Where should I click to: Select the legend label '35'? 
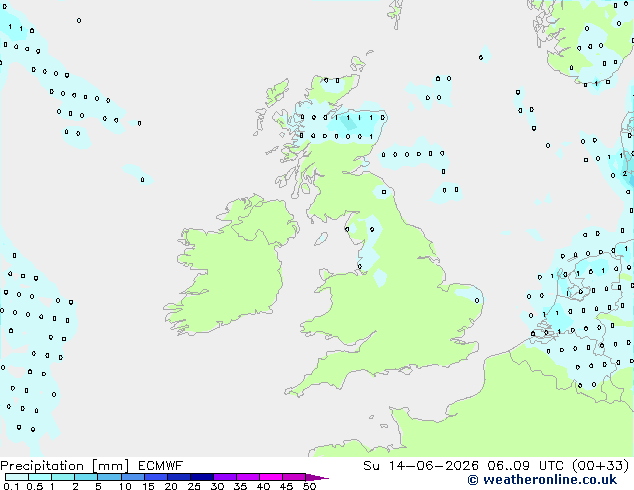click(x=240, y=486)
